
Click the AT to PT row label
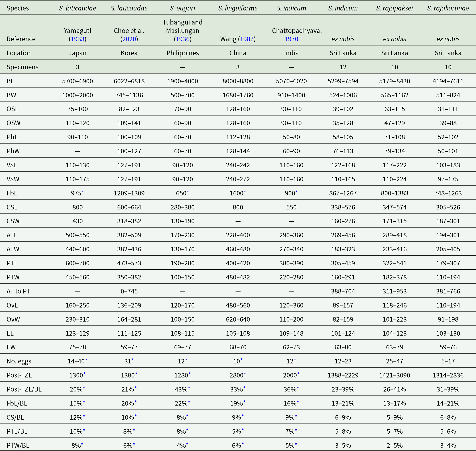[x=18, y=291]
